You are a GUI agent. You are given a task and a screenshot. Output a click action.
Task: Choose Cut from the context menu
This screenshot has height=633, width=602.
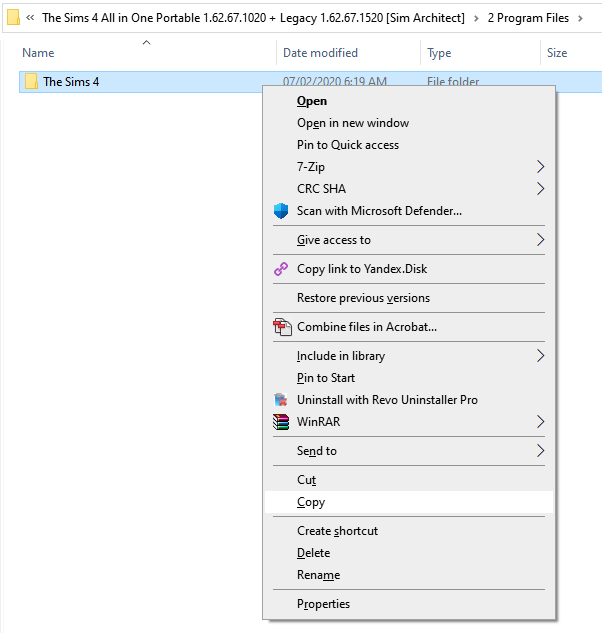click(x=409, y=480)
